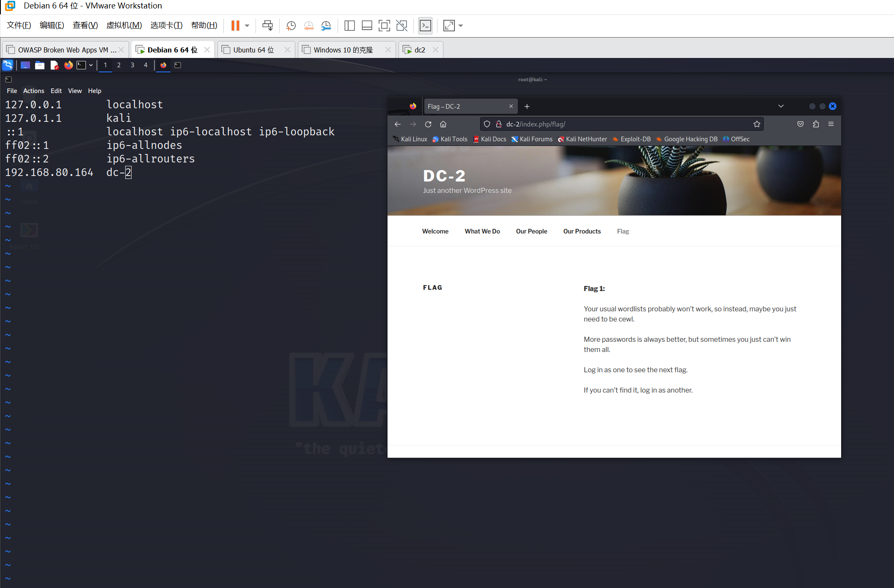The width and height of the screenshot is (894, 588).
Task: Open the Kali applications menu
Action: click(x=8, y=65)
